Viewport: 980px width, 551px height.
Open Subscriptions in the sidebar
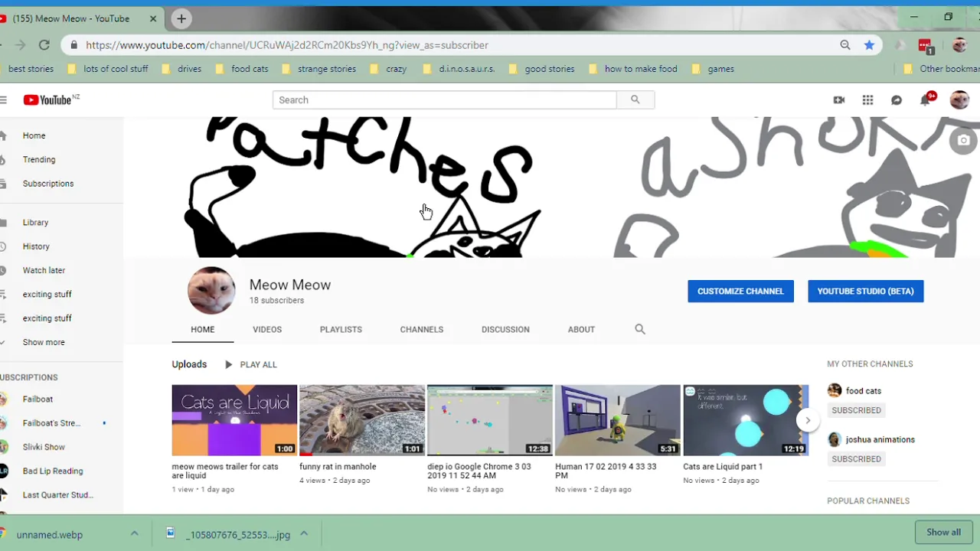48,184
